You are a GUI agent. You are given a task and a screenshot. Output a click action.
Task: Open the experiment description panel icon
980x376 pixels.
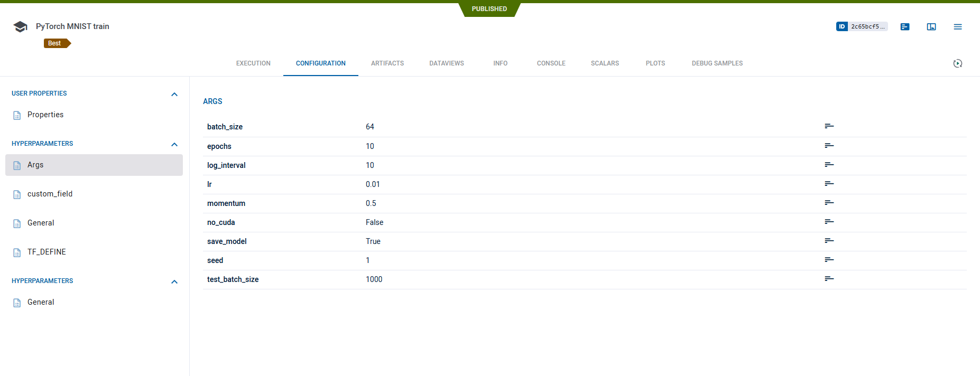(x=905, y=27)
